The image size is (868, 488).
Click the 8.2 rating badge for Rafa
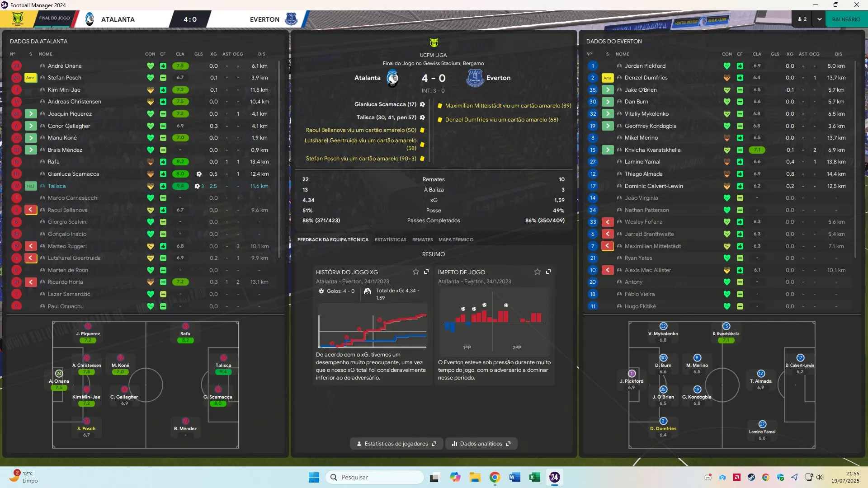pos(180,162)
